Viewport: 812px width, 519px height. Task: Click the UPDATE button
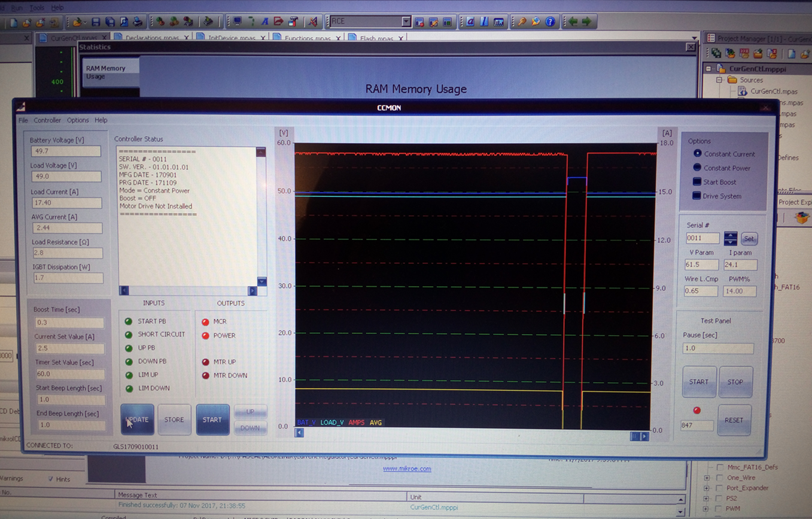137,420
